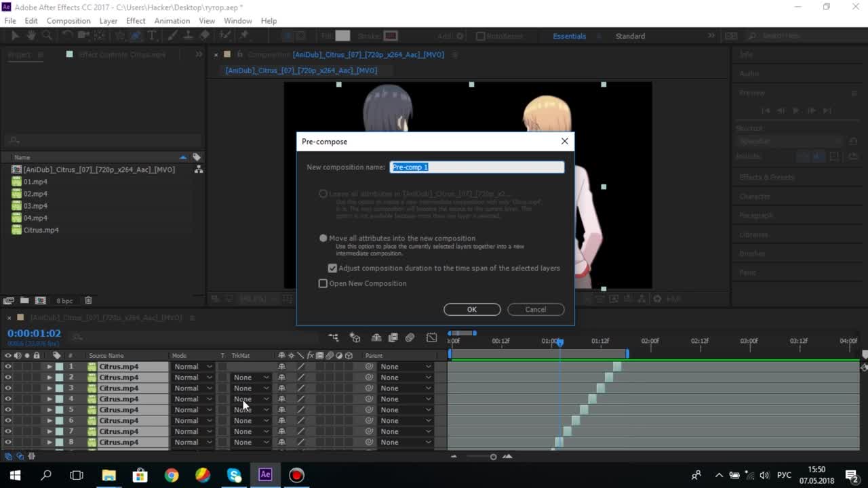Uncheck Adjust composition duration checkbox
Viewport: 868px width, 488px height.
(332, 268)
